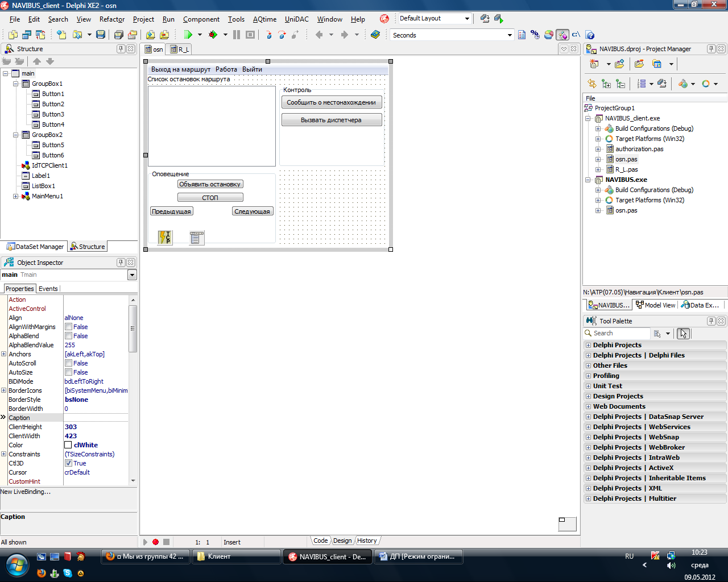This screenshot has width=728, height=582.
Task: Open the Component menu
Action: 201,19
